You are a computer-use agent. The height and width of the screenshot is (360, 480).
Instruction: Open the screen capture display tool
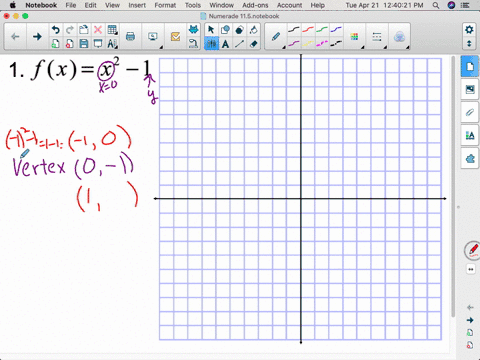pyautogui.click(x=153, y=37)
